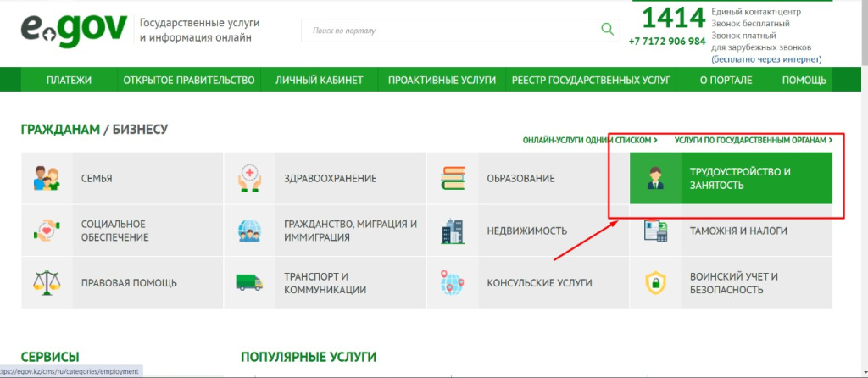Open ПРОАКТИВНЫЕ УСЛУГИ menu item

tap(442, 81)
